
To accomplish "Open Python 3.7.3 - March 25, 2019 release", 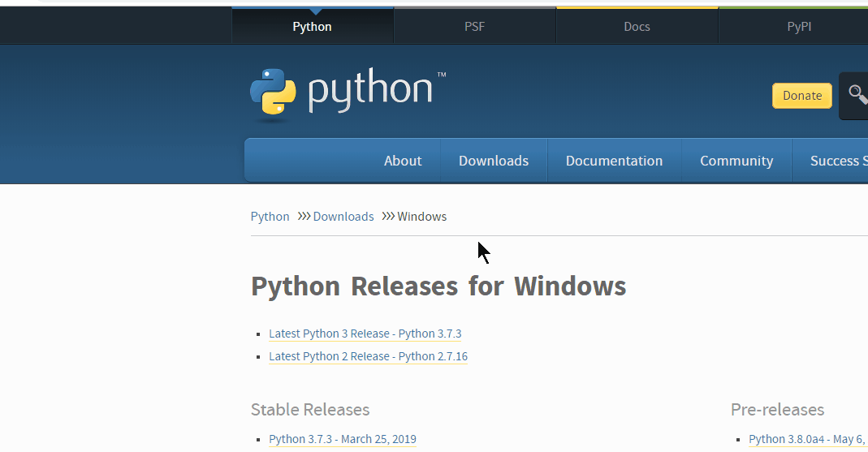I will tap(343, 439).
